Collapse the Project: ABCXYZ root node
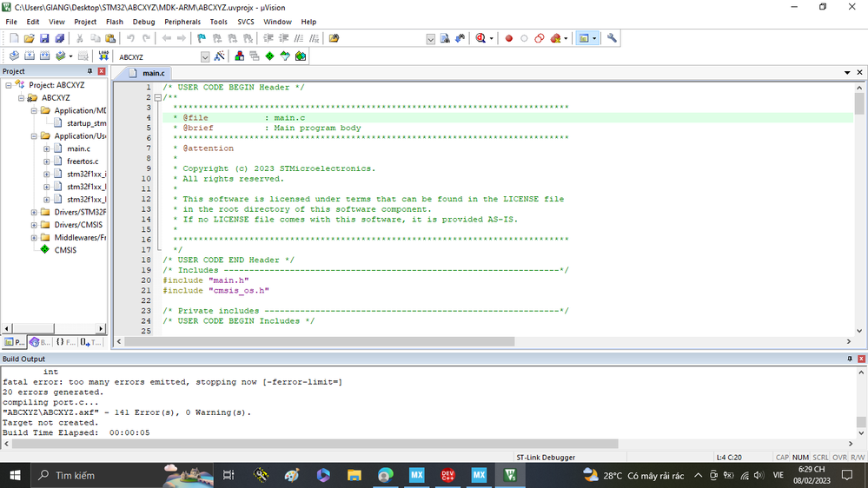Screen dimensions: 868x488 pos(9,85)
